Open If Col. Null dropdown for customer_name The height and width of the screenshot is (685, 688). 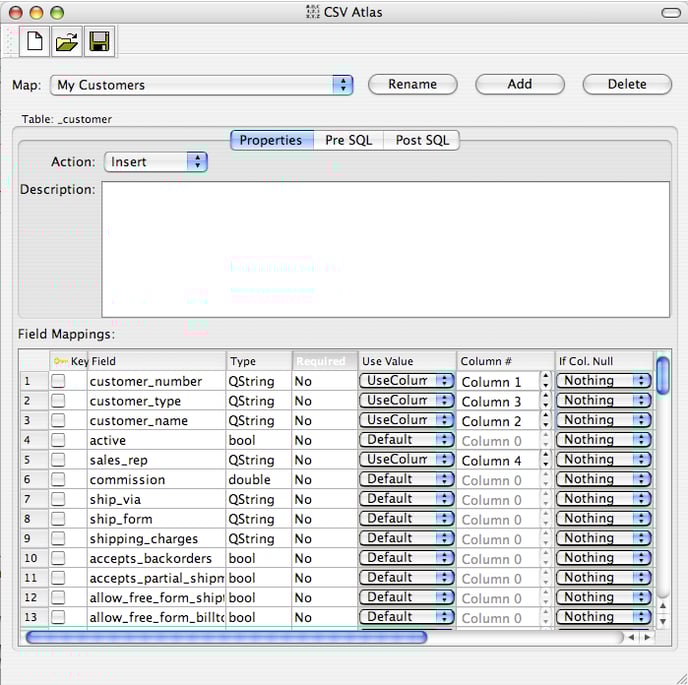click(603, 420)
